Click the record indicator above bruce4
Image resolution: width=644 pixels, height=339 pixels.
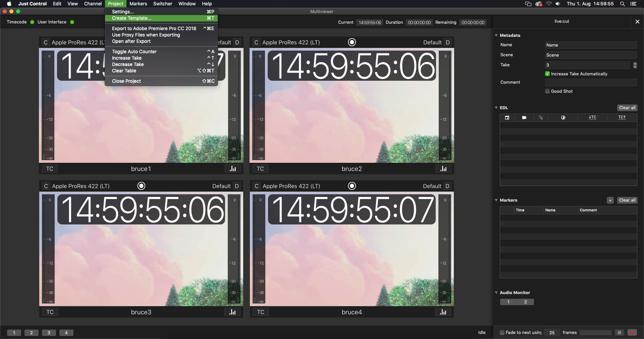pos(352,186)
